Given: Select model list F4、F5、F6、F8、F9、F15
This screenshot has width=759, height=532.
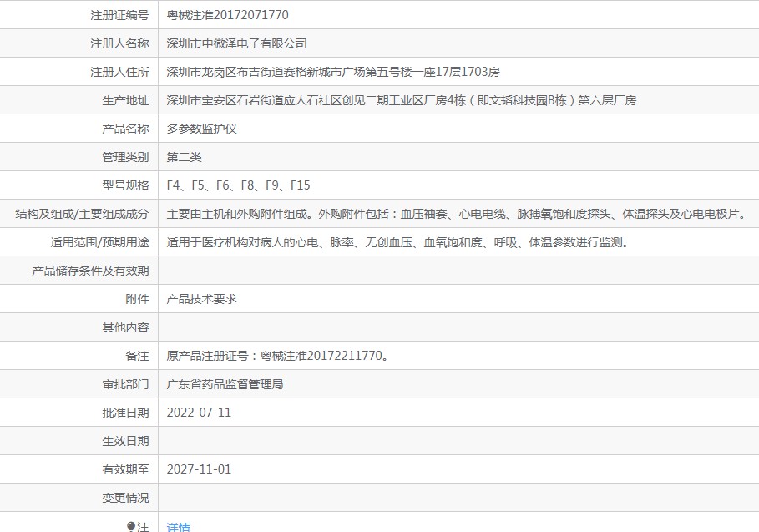Looking at the screenshot, I should coord(238,185).
